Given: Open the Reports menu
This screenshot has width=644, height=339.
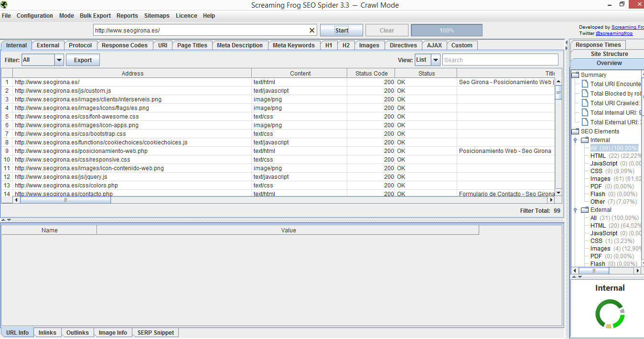Looking at the screenshot, I should (127, 16).
